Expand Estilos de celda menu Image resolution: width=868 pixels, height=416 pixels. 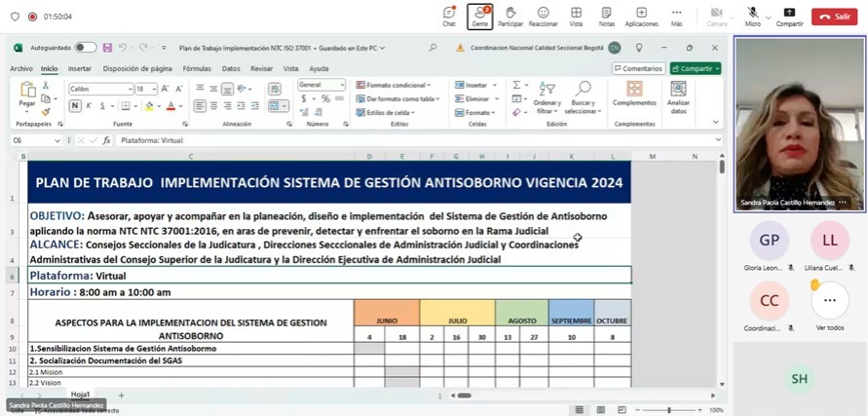385,112
